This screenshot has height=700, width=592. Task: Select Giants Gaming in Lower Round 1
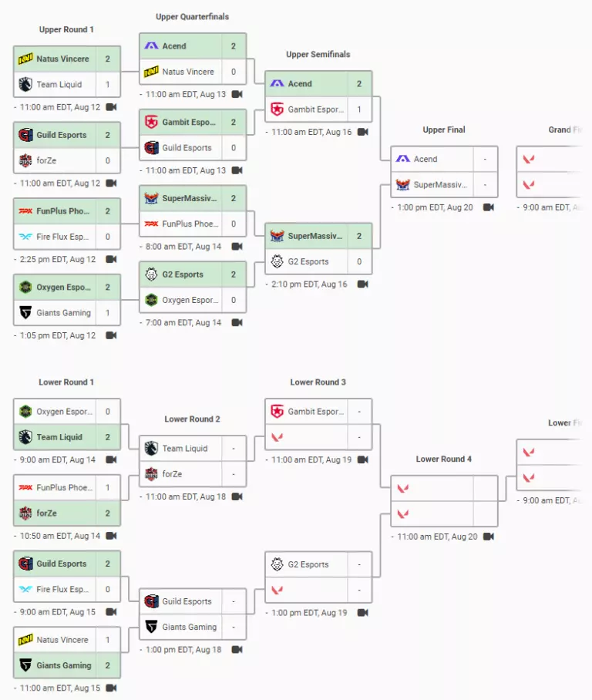point(64,665)
